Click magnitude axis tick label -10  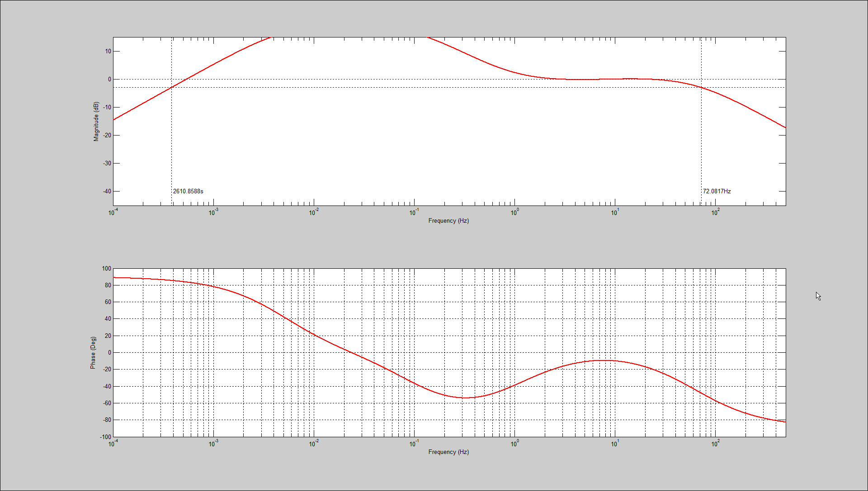107,108
